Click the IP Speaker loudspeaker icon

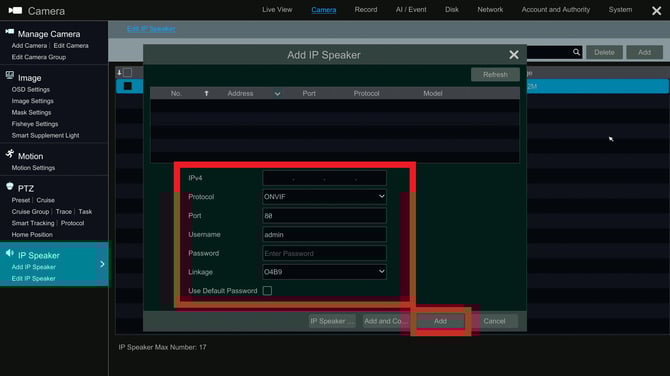pyautogui.click(x=10, y=253)
